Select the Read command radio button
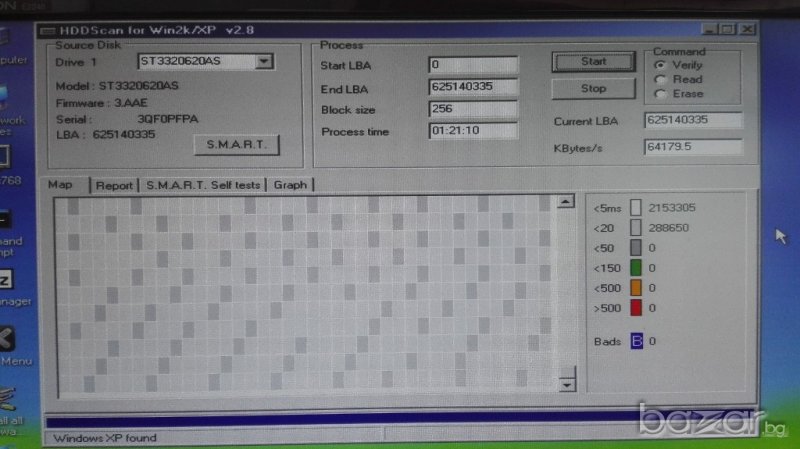 660,79
